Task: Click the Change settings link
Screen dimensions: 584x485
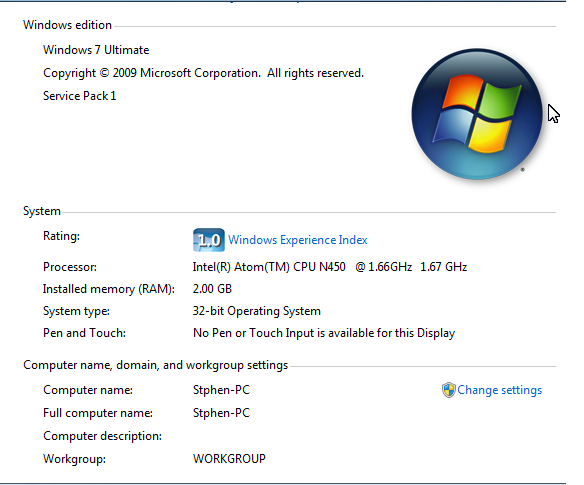Action: pyautogui.click(x=499, y=390)
